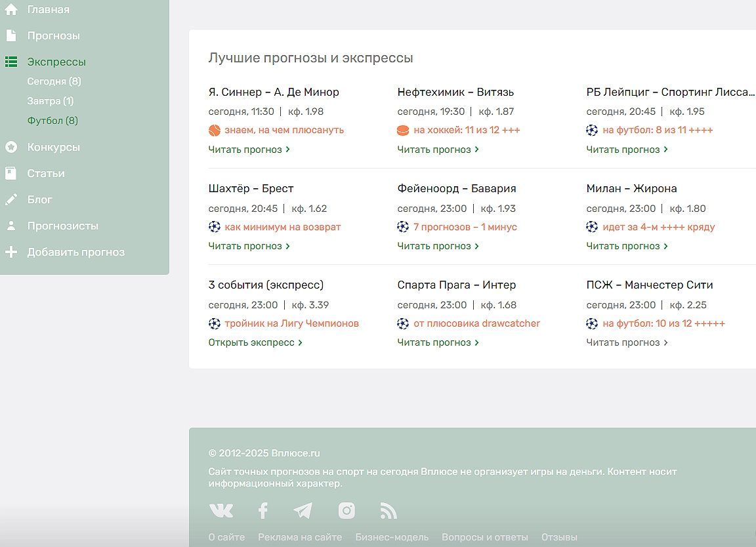Read forecast for Фейеноорд – Бавария
The height and width of the screenshot is (547, 756).
tap(438, 246)
